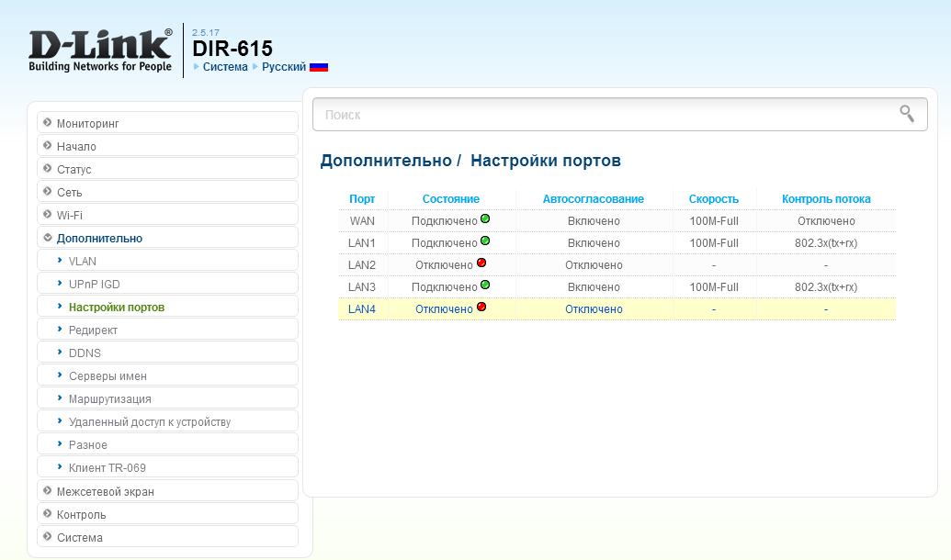Expand the Межсетевой экран section

point(105,491)
